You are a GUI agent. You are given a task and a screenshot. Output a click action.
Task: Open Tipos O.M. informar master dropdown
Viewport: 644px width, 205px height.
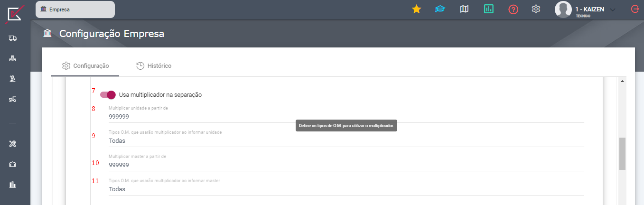coord(346,186)
